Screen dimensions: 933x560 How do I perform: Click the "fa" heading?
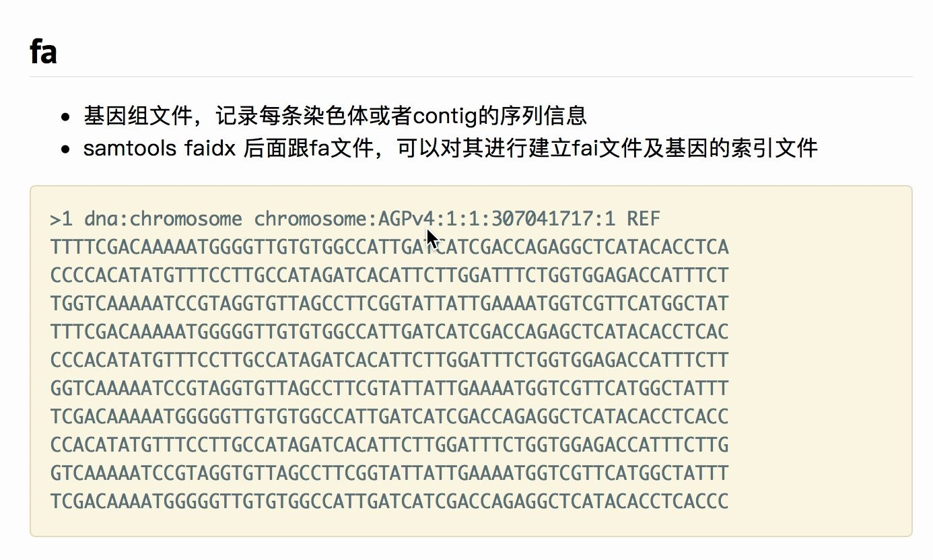point(43,52)
